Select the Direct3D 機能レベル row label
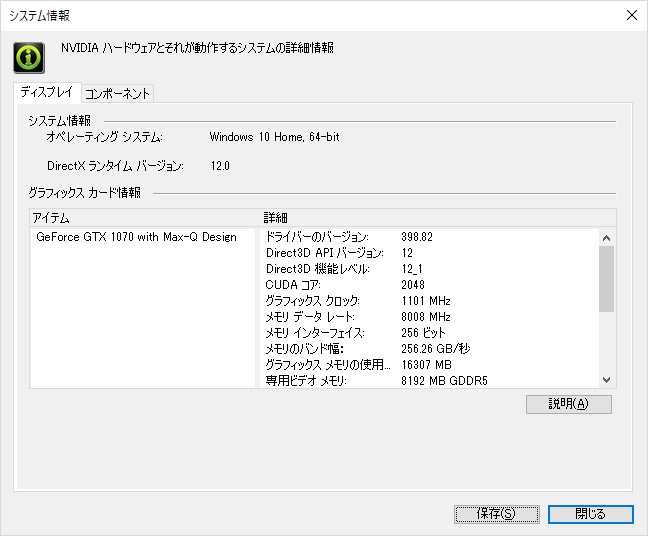The height and width of the screenshot is (536, 648). tap(317, 269)
